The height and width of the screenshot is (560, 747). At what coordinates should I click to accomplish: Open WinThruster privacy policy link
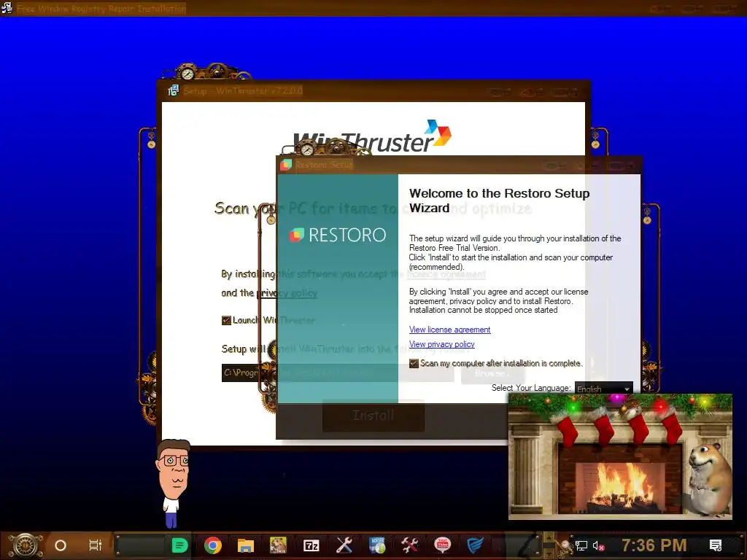click(287, 293)
